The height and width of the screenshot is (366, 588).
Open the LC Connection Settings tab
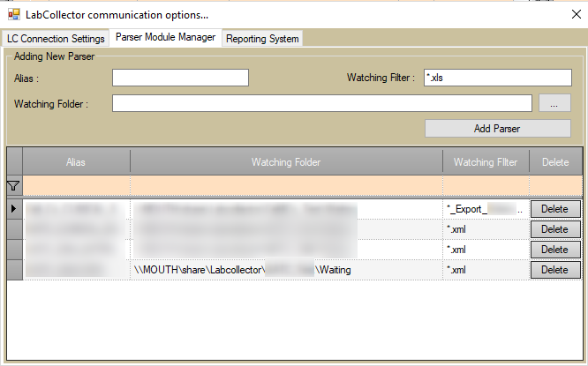[x=56, y=39]
